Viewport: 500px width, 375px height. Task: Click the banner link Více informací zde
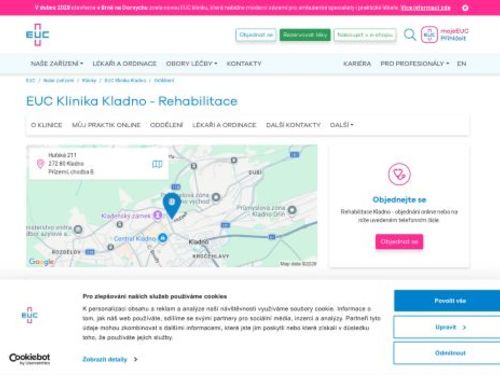[426, 8]
